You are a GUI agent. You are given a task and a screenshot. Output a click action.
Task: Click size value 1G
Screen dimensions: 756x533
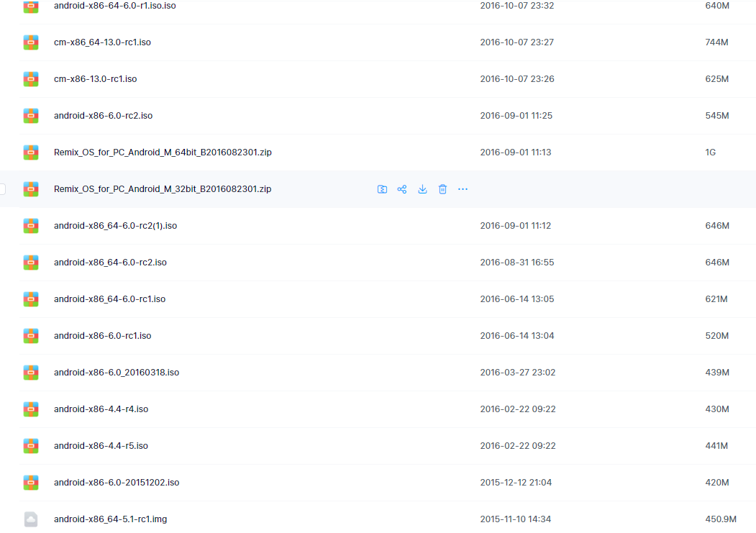tap(710, 152)
